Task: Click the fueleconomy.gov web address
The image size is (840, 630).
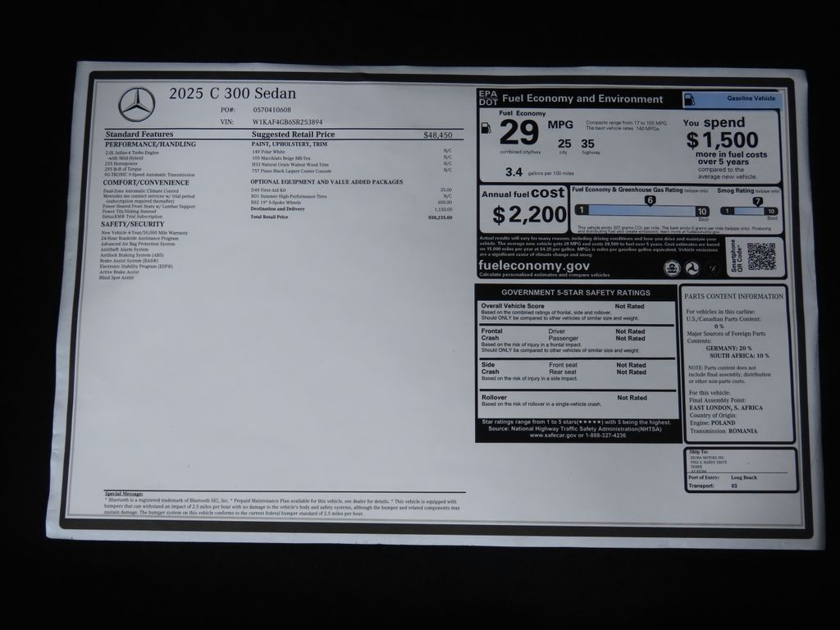Action: point(533,266)
